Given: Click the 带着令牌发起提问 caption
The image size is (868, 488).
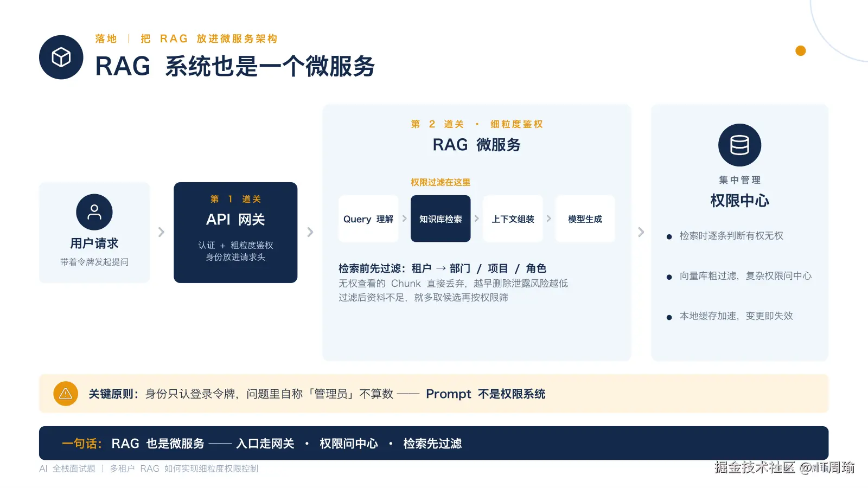Looking at the screenshot, I should pos(94,262).
